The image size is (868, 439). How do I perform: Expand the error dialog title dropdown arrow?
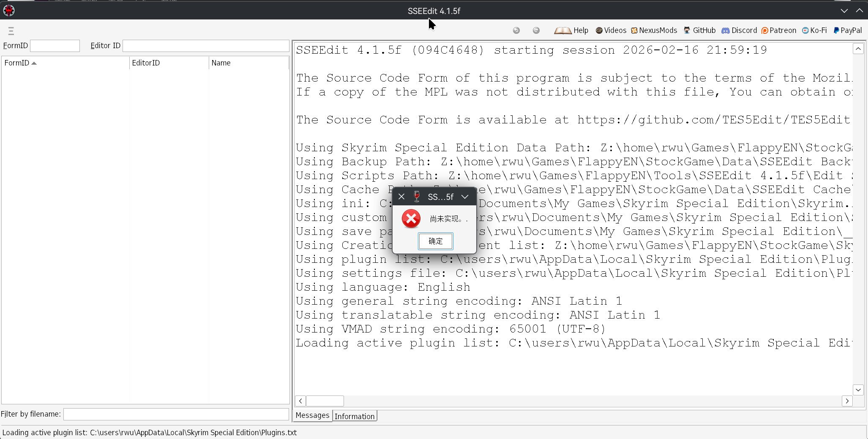(x=464, y=197)
